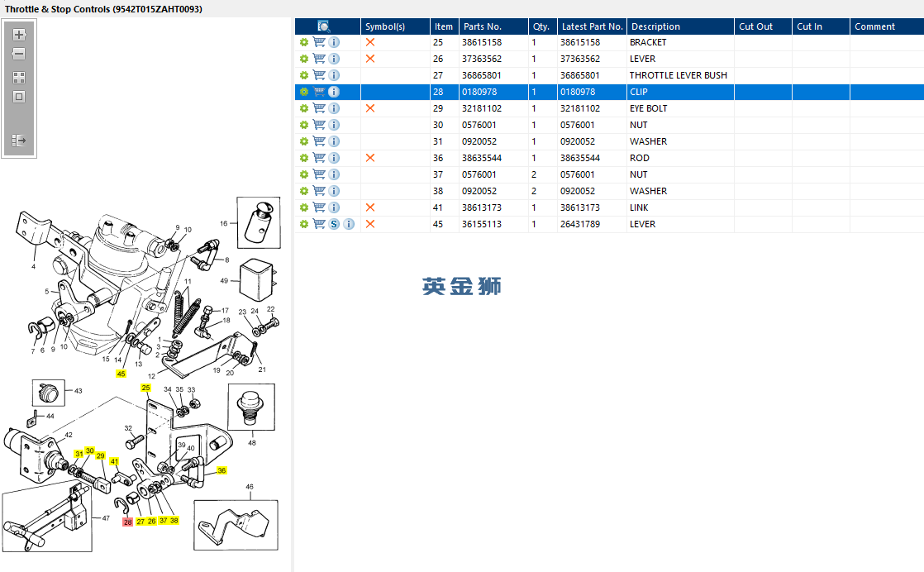The height and width of the screenshot is (572, 924).
Task: Click the green gear icon for BRACKET row
Action: 304,42
